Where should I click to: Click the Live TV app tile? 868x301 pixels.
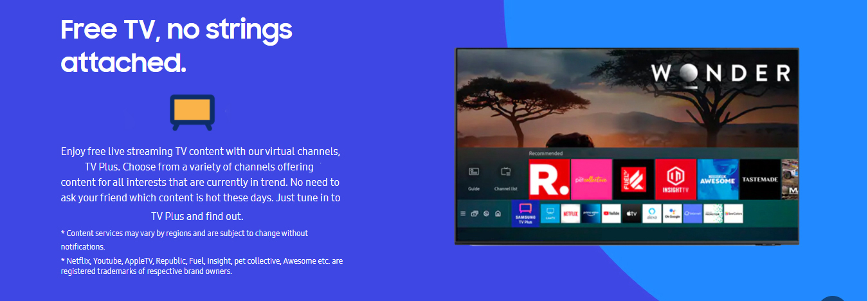[x=550, y=213]
